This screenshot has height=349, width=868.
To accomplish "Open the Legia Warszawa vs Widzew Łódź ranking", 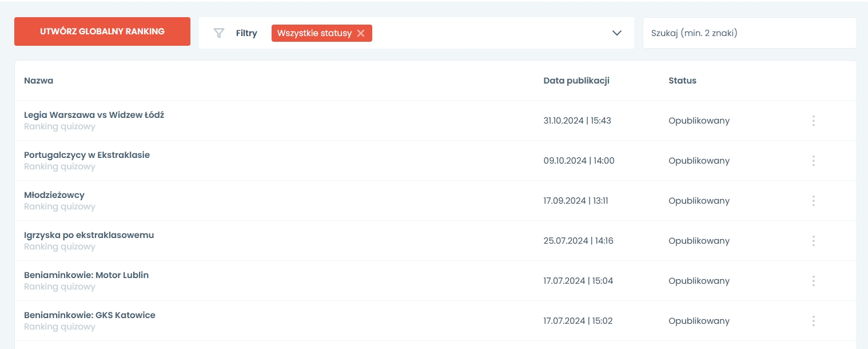I will (94, 115).
